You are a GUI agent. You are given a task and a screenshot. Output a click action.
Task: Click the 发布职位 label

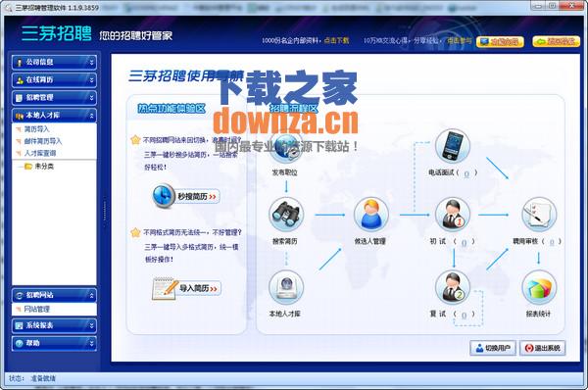[x=284, y=172]
